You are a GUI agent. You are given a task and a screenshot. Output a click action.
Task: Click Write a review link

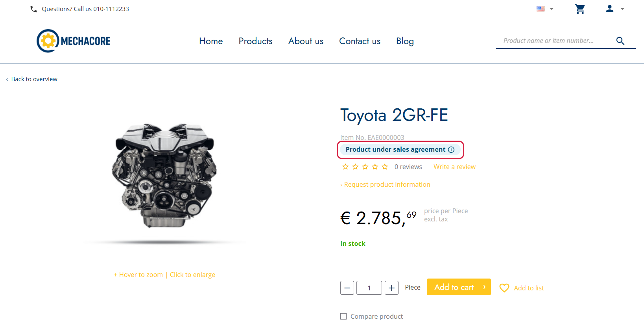click(454, 167)
